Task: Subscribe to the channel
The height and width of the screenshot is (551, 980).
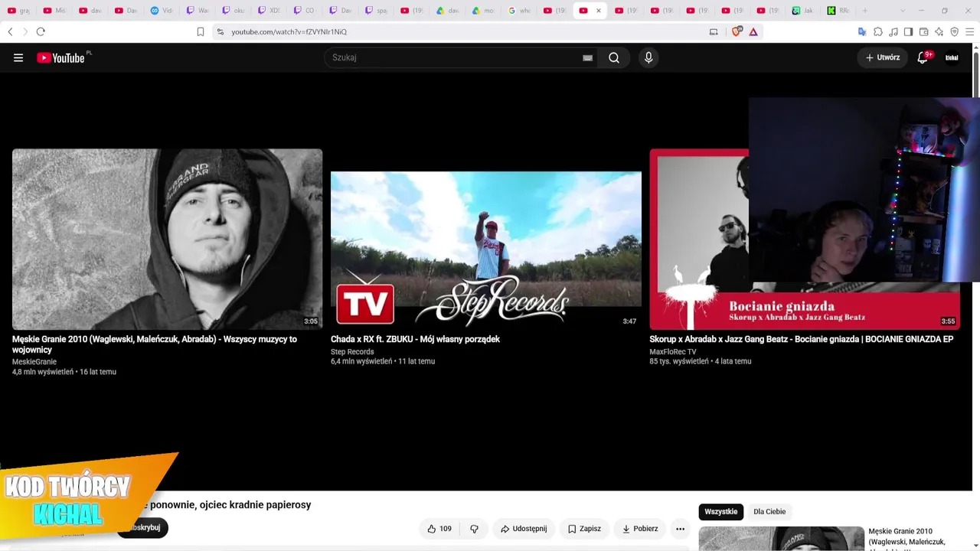Action: (143, 528)
